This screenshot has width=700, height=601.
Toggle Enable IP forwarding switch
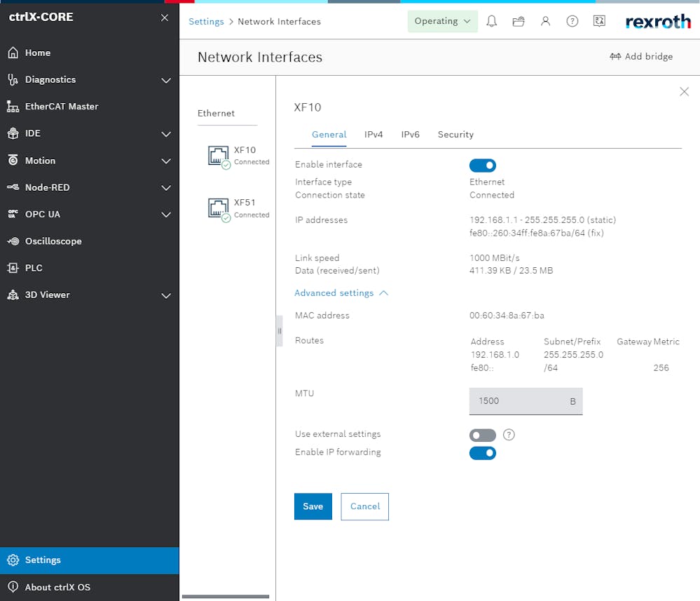[483, 453]
